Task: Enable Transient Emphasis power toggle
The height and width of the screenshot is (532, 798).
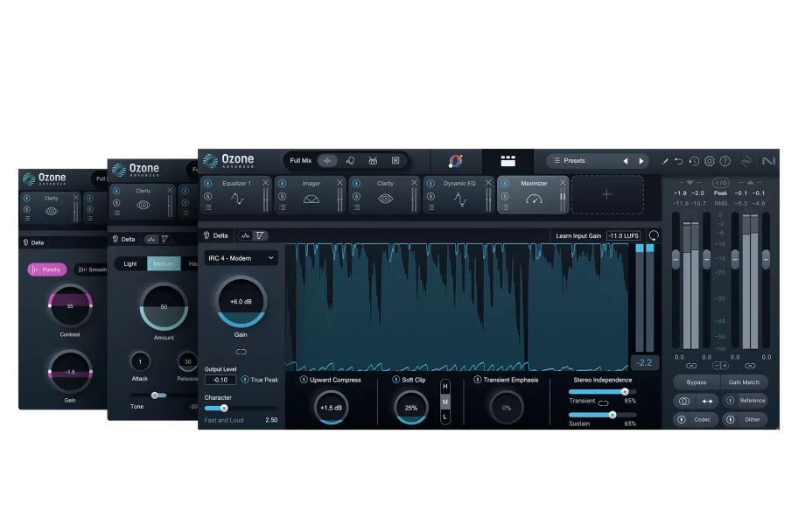Action: pyautogui.click(x=478, y=380)
